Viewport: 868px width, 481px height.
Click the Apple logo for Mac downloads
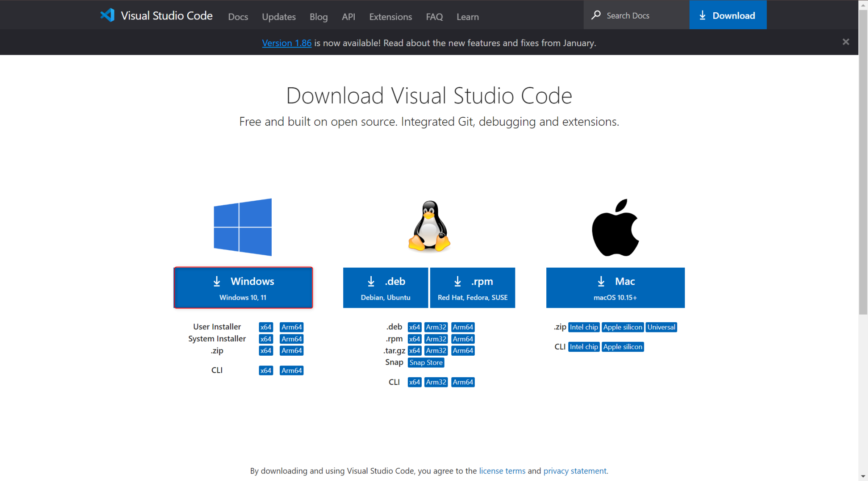[615, 227]
